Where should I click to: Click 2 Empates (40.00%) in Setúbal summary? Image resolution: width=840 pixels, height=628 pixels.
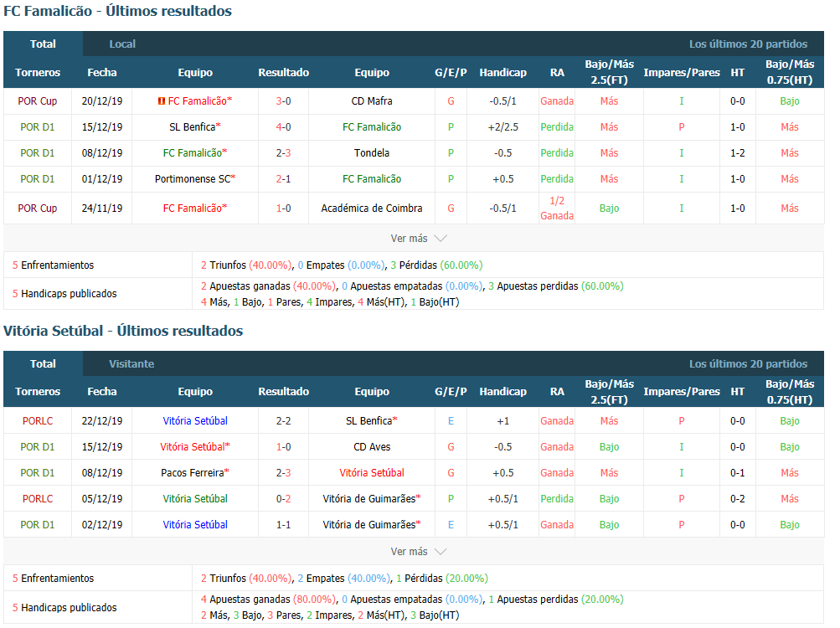tap(344, 579)
